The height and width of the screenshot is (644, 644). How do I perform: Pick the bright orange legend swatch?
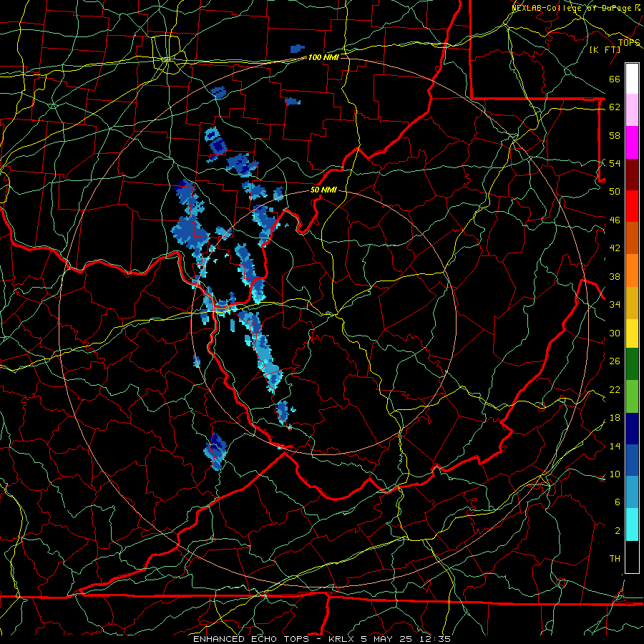[632, 270]
